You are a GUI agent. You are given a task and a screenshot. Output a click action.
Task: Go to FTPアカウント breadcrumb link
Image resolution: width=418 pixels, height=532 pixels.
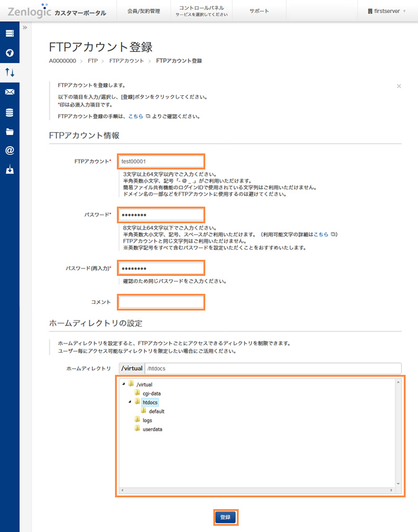(126, 61)
